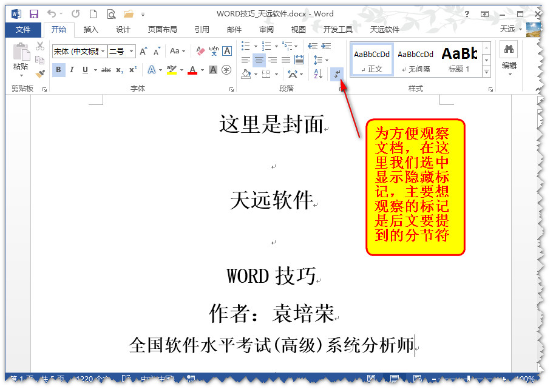Toggle the show hidden marks button

[336, 73]
